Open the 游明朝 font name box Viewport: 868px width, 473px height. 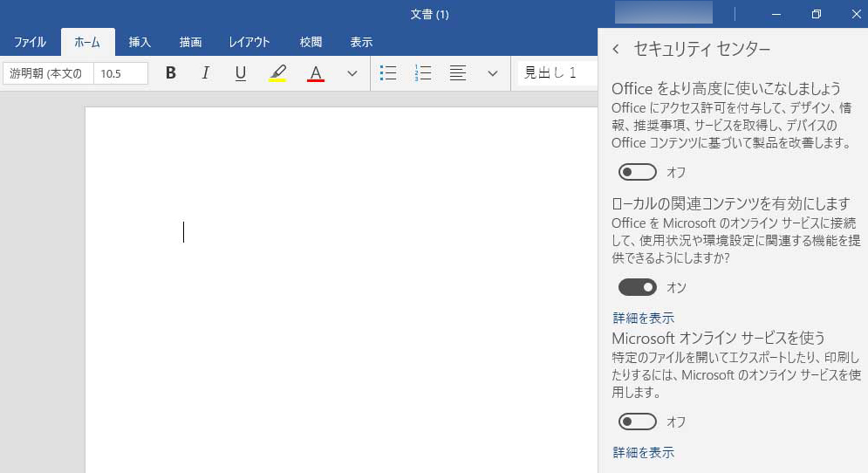click(48, 73)
